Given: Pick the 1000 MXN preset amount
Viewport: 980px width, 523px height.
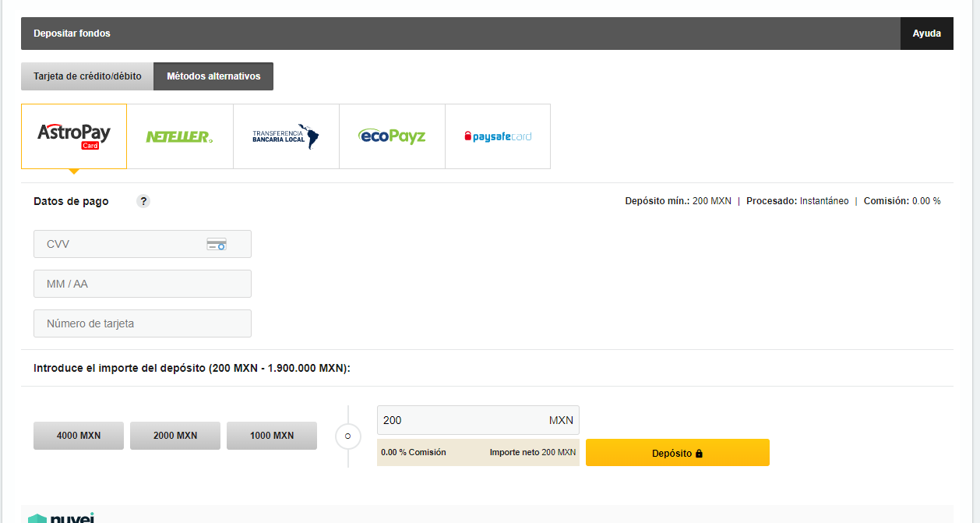Looking at the screenshot, I should (272, 436).
